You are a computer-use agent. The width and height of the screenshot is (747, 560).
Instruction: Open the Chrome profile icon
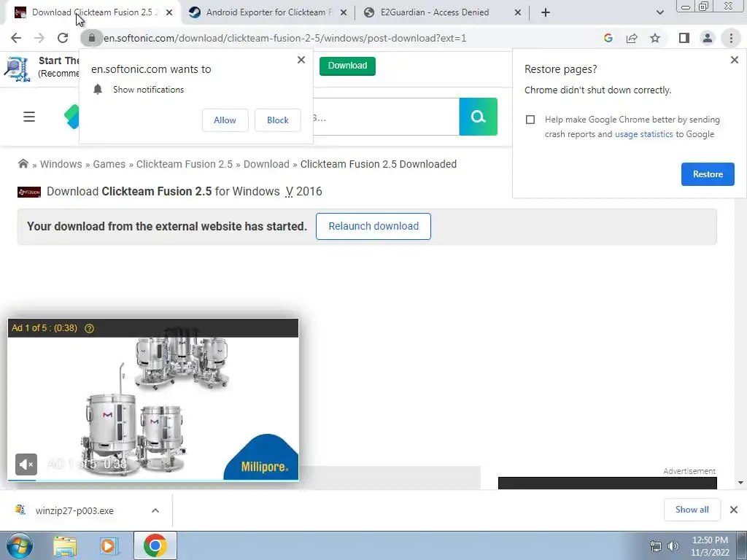coord(708,38)
